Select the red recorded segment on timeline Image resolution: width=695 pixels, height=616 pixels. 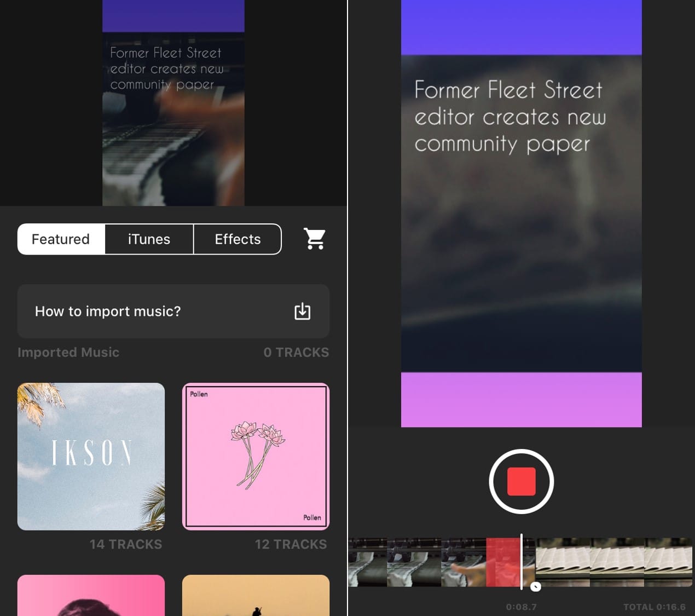click(x=503, y=562)
